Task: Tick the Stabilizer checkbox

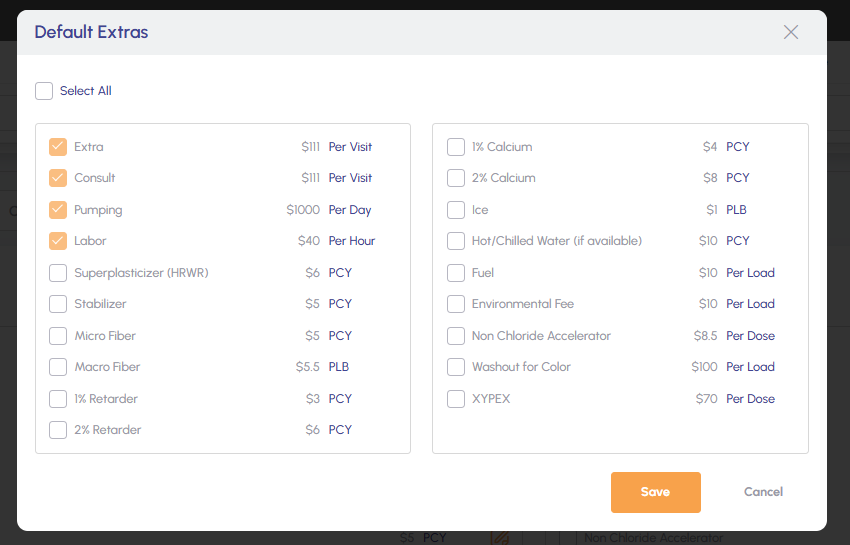Action: pos(58,304)
